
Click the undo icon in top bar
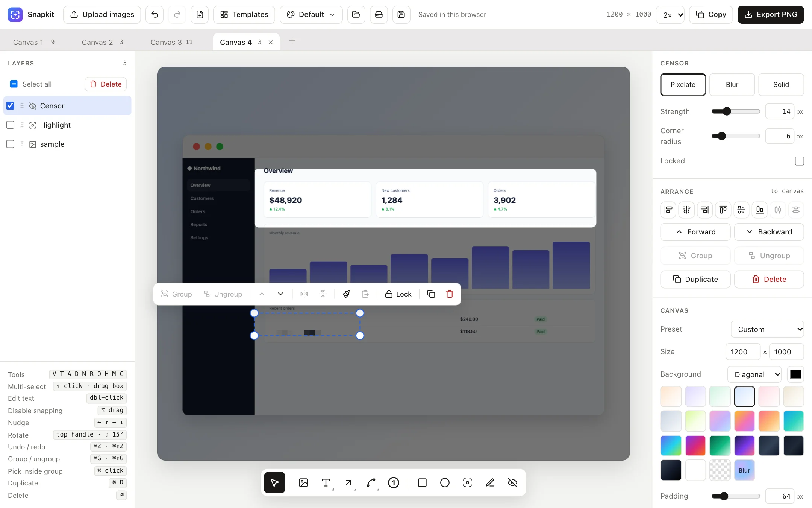coord(155,14)
